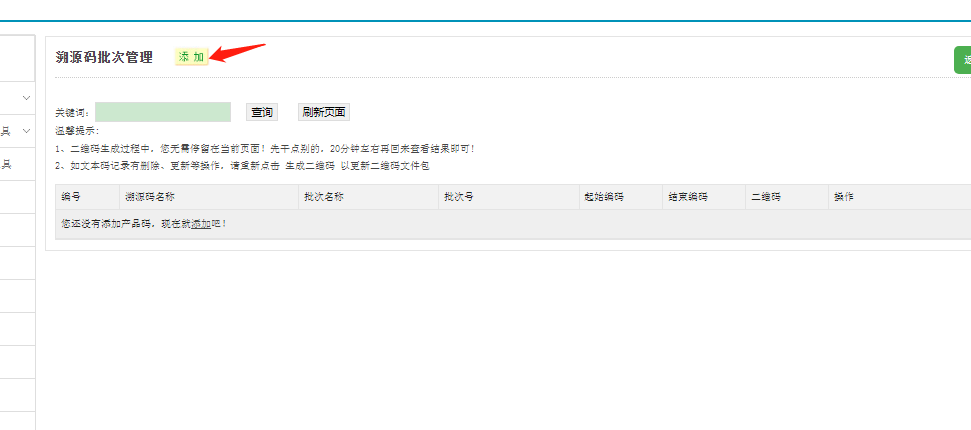Viewport: 971px width, 430px height.
Task: Open the underlined 添加 link in empty table row
Action: tap(201, 224)
